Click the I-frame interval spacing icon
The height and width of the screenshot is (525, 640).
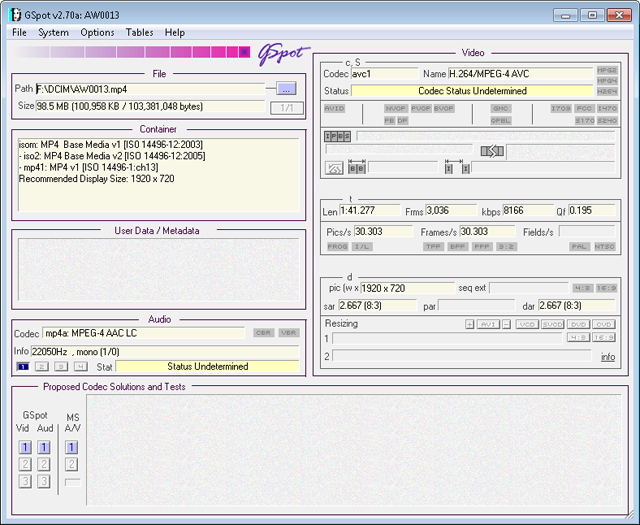(457, 167)
